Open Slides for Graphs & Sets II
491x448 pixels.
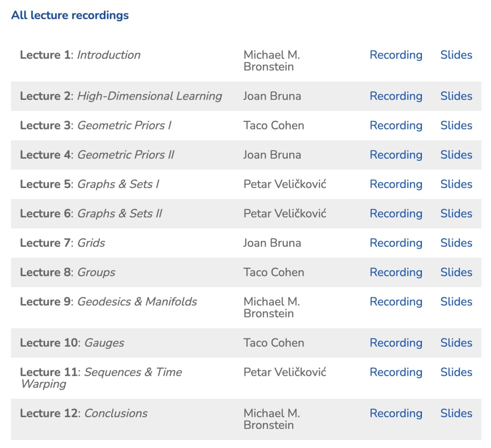pos(456,214)
